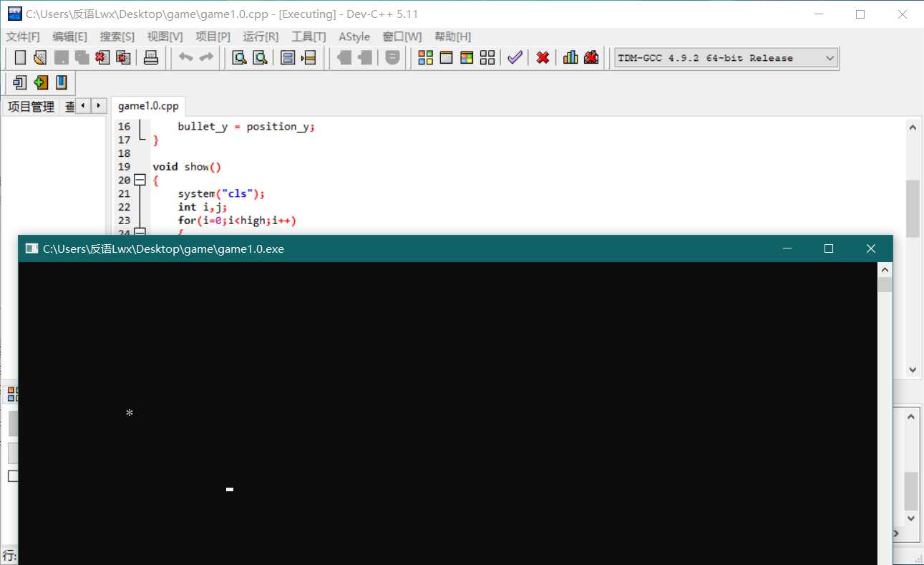Click the code line system("cls");
The image size is (924, 565).
pos(221,193)
